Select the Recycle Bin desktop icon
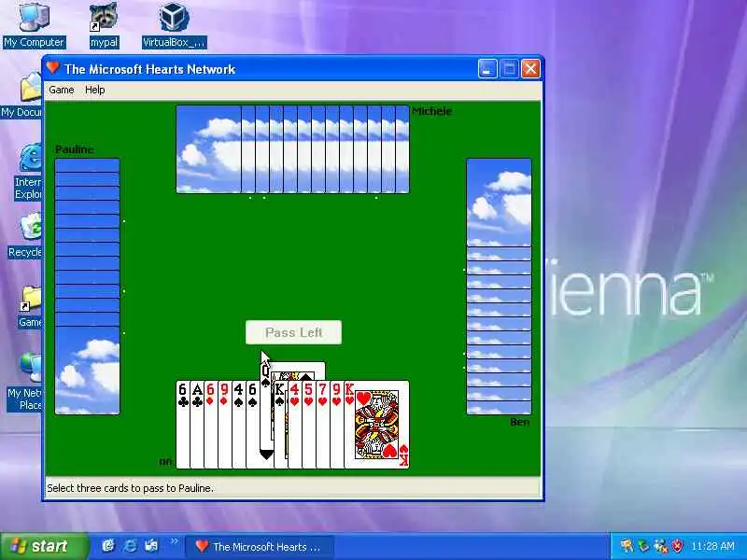Screen dimensions: 747x560 point(25,235)
